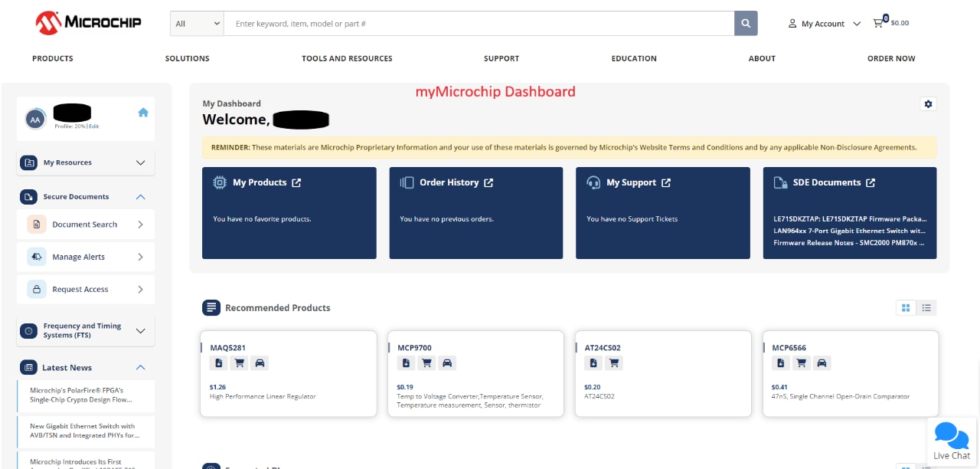Click the shopping cart icon on MCP9700 card
Viewport: 980px width, 469px height.
click(x=426, y=362)
